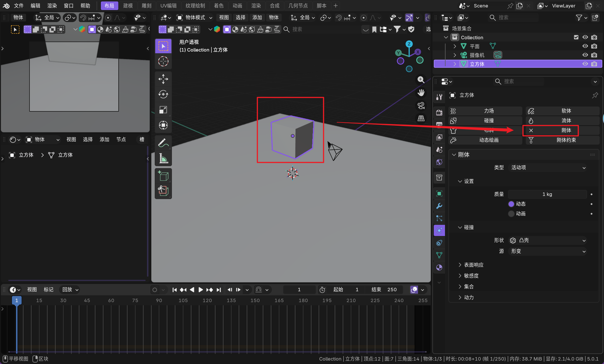The width and height of the screenshot is (604, 364).
Task: Select the Rotate tool icon
Action: point(163,94)
